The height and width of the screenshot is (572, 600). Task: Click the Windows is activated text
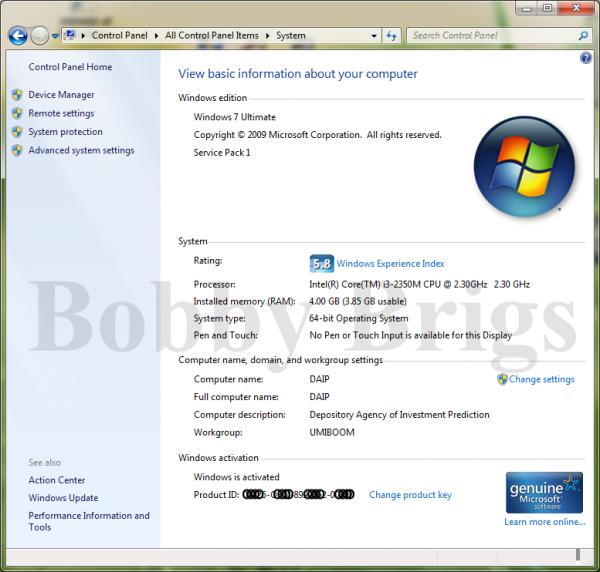236,477
